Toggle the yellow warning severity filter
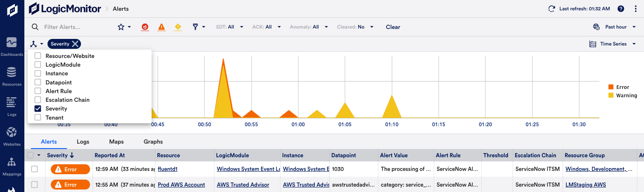 [178, 27]
